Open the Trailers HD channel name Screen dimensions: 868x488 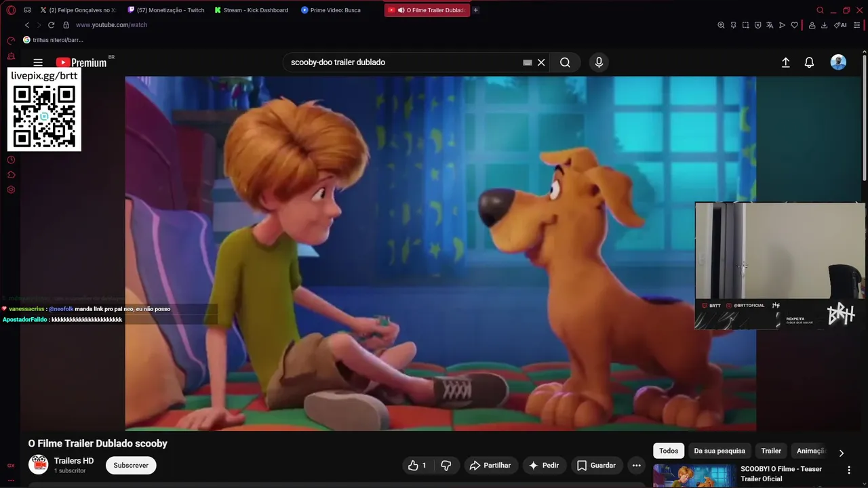pyautogui.click(x=74, y=461)
